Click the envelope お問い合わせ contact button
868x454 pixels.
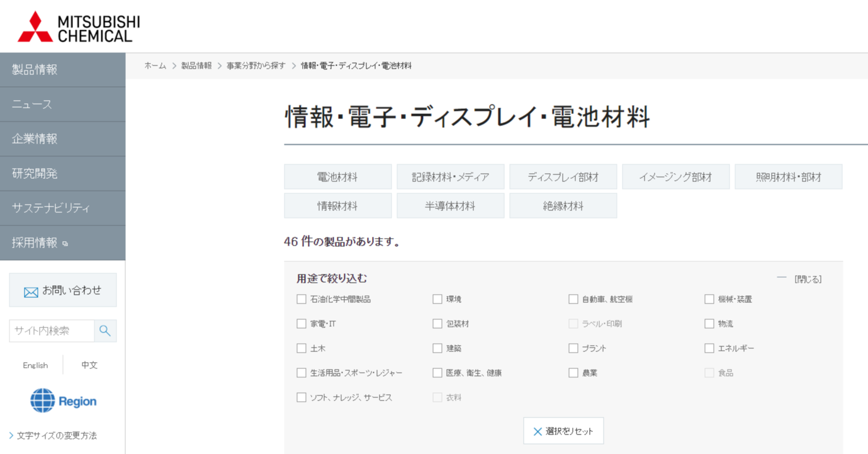(63, 290)
